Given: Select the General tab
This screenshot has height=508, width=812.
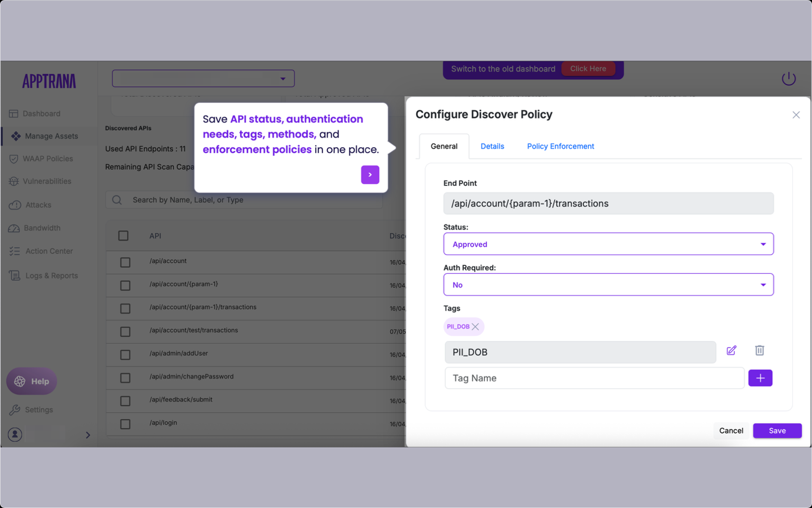Looking at the screenshot, I should point(444,147).
